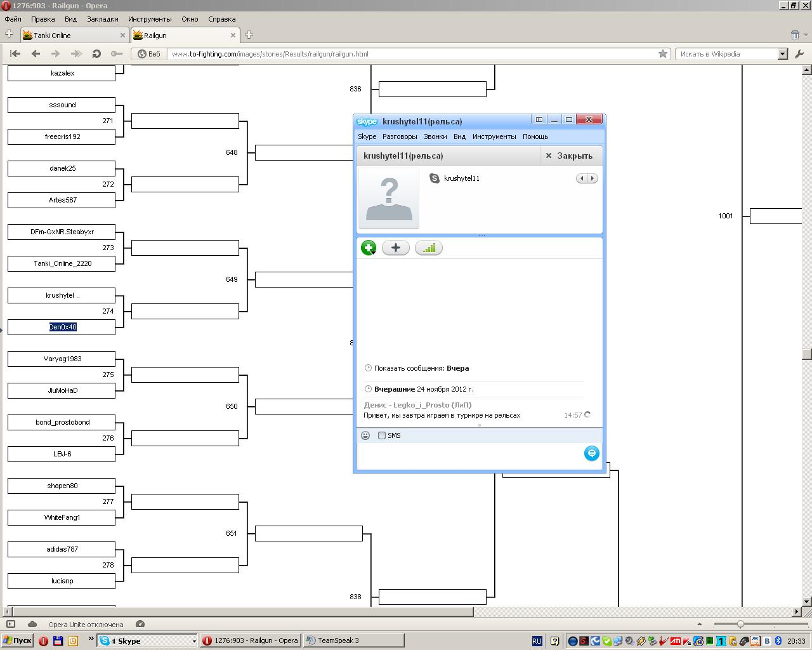Image resolution: width=812 pixels, height=650 pixels.
Task: Open the closed tabs trash icon
Action: click(x=795, y=35)
